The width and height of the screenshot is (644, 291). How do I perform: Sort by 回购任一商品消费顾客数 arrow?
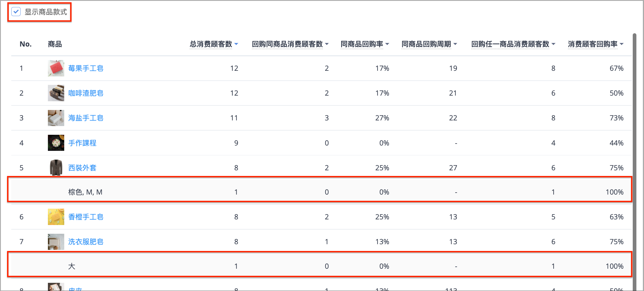click(x=553, y=44)
